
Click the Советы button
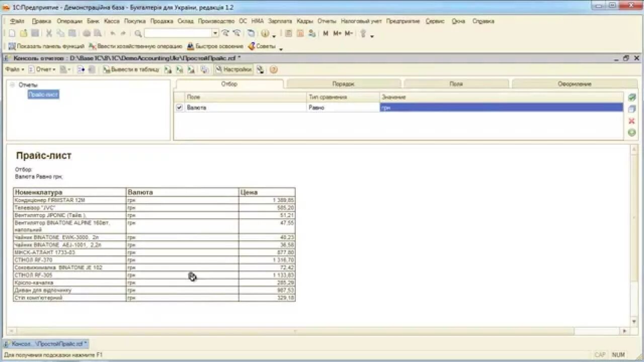pyautogui.click(x=262, y=46)
